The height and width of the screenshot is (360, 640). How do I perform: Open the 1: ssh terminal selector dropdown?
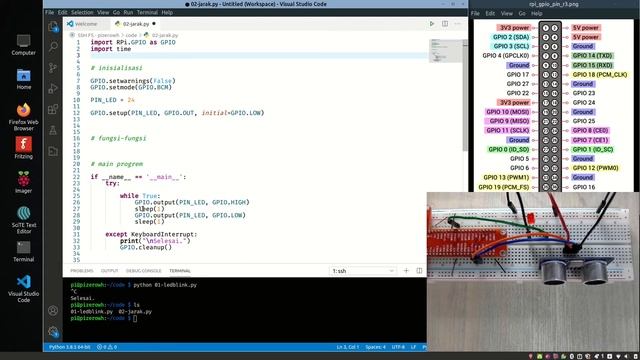click(x=362, y=271)
